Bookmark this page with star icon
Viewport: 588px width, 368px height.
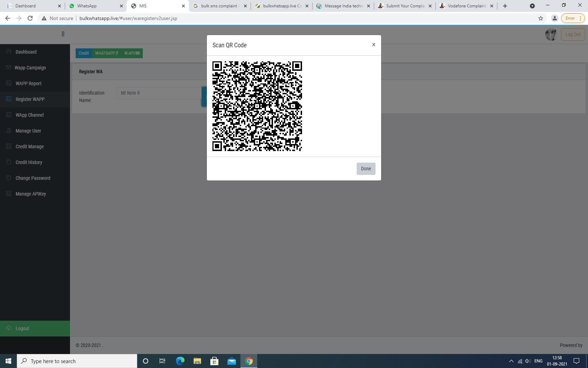541,18
